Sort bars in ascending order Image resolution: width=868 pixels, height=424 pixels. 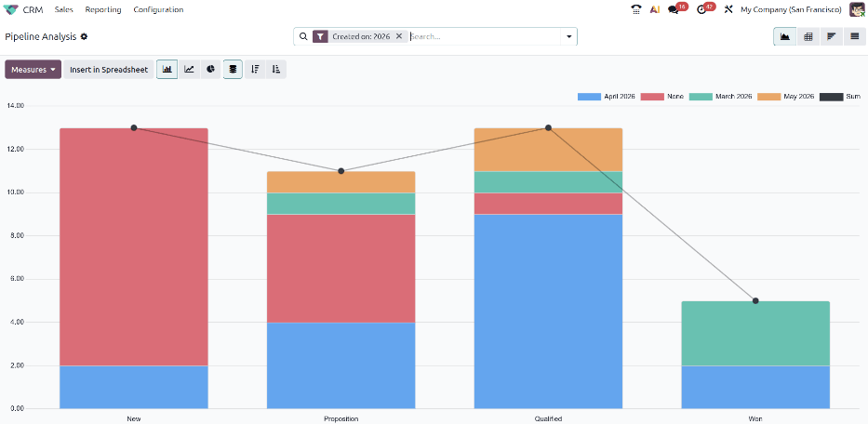click(276, 70)
